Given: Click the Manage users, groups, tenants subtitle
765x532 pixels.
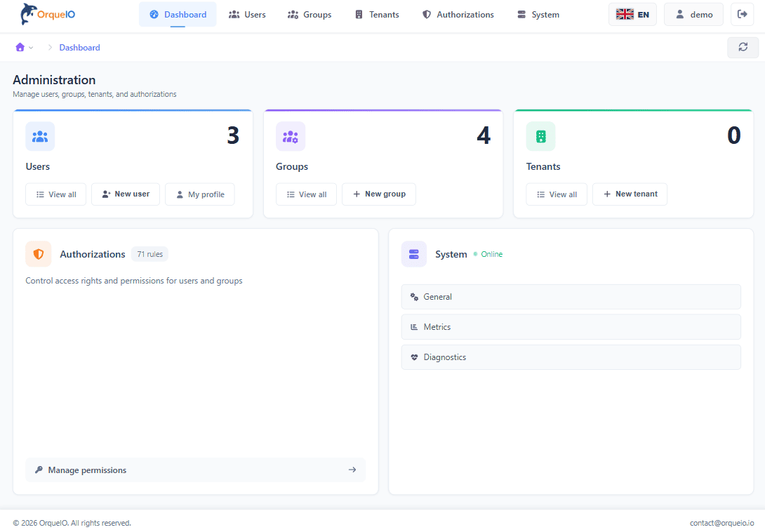Looking at the screenshot, I should (95, 94).
